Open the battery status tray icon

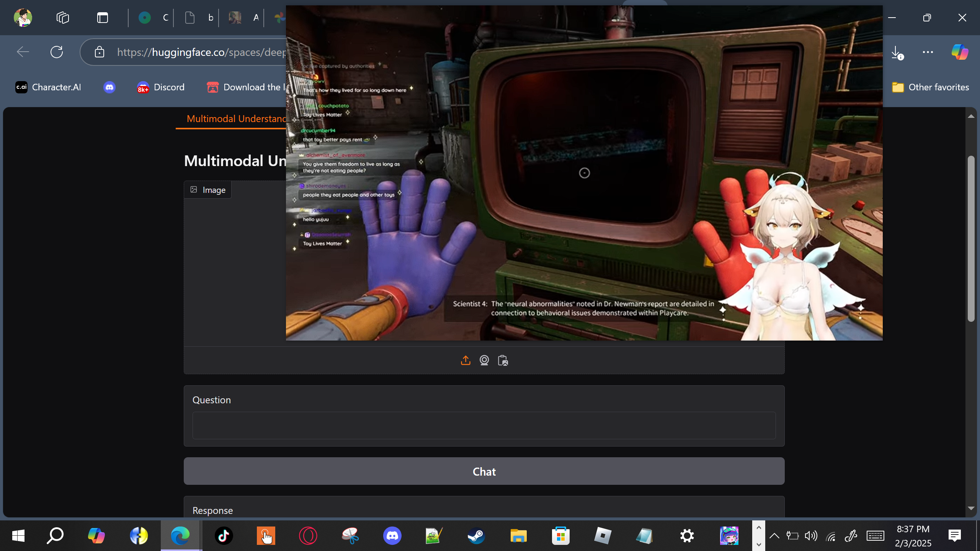tap(792, 536)
